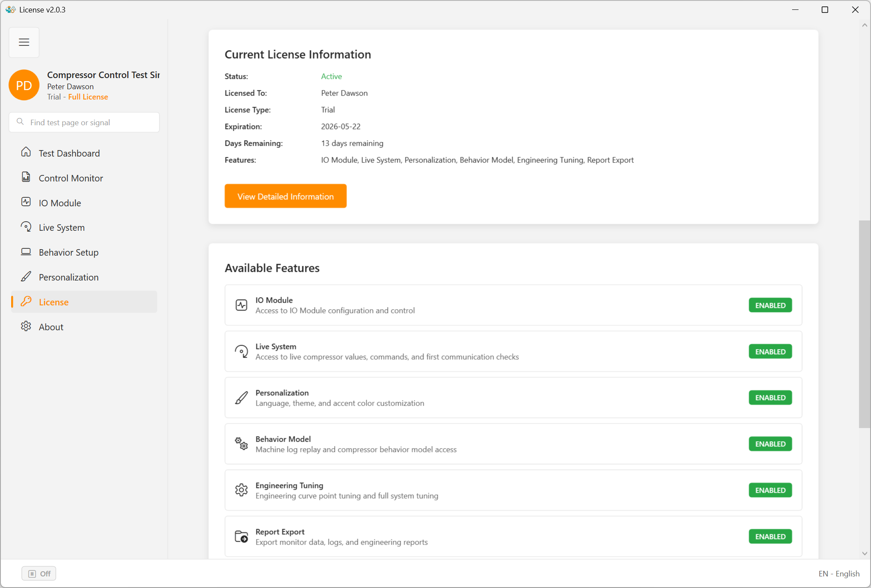This screenshot has height=588, width=871.
Task: Open the Test Dashboard page
Action: click(x=84, y=153)
